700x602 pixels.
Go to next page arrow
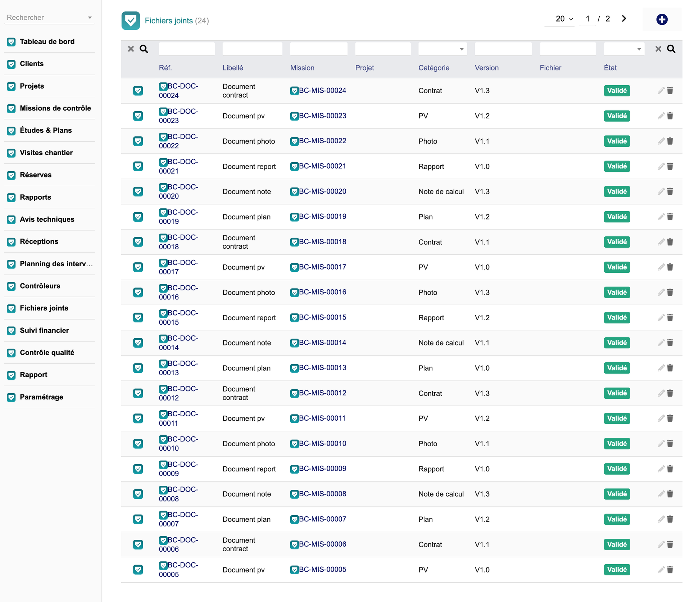point(624,19)
